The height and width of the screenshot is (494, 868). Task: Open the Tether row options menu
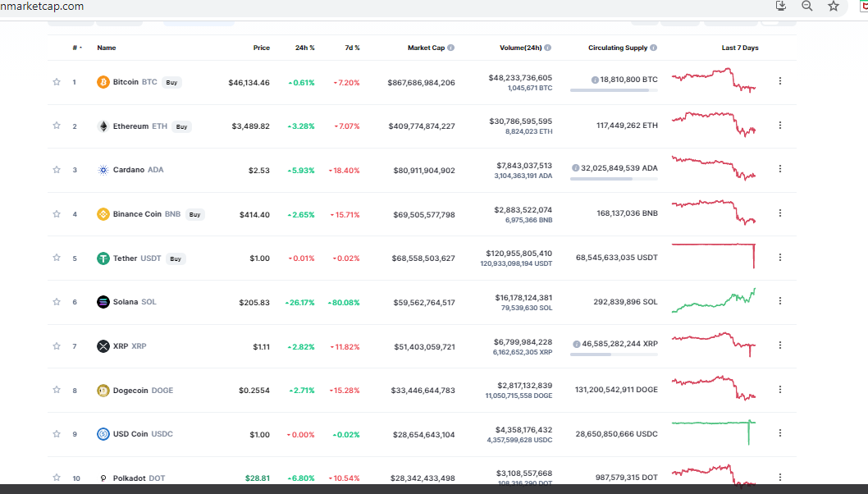point(780,257)
